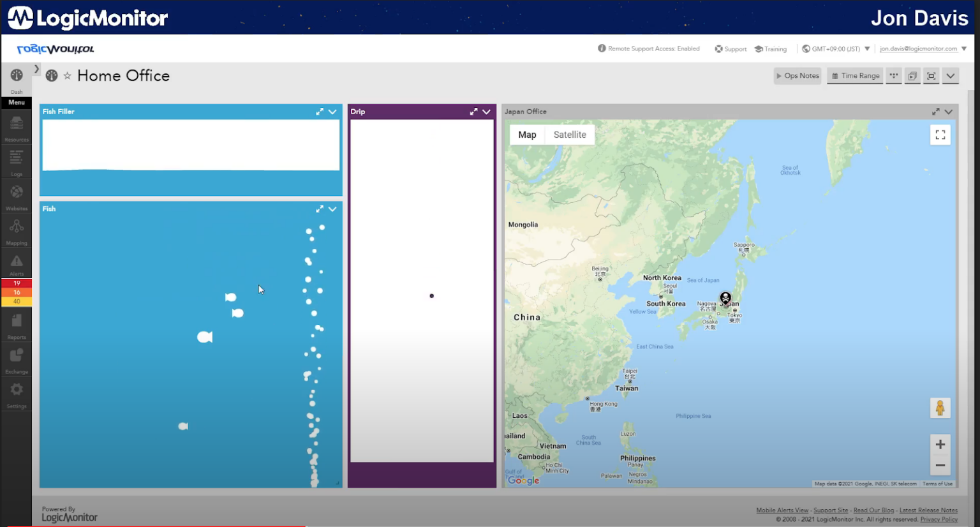Open the Support Site link in the footer

(x=831, y=510)
